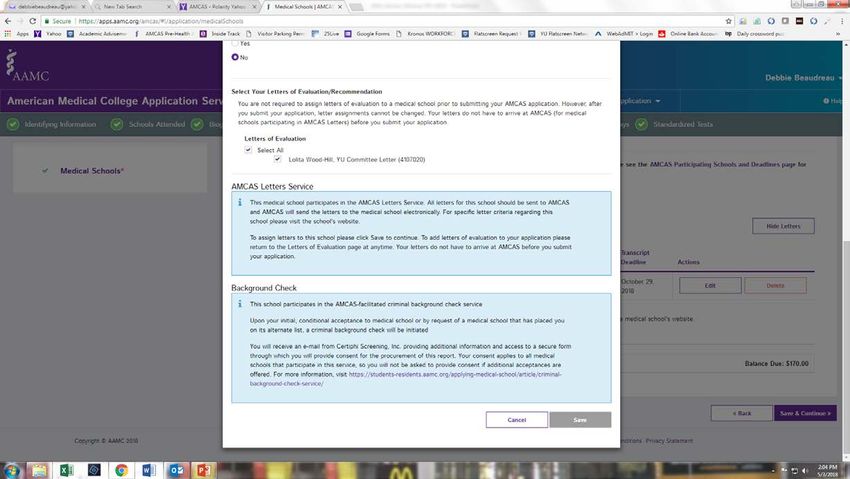Click the page's vertical scrollbar up arrow
The width and height of the screenshot is (850, 479).
click(x=846, y=45)
